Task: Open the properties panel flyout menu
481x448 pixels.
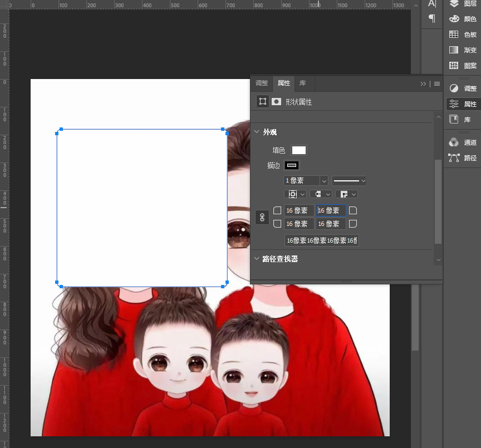Action: click(x=437, y=83)
